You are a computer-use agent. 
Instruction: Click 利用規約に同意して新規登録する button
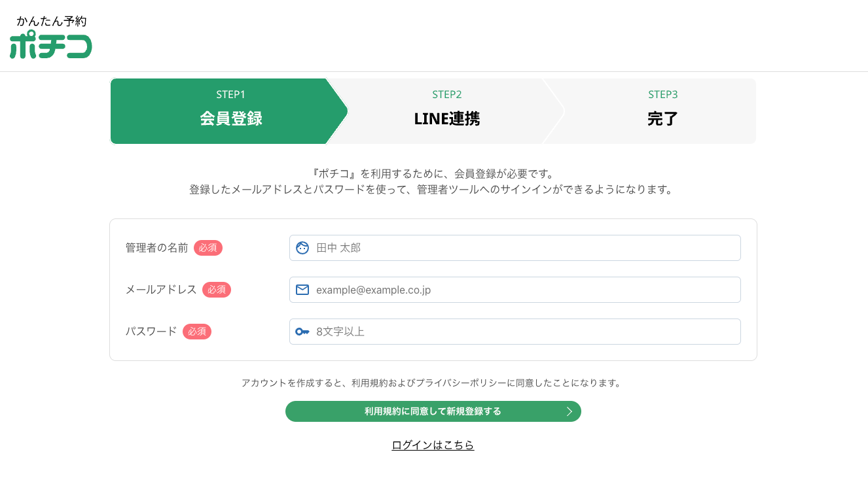[x=433, y=411]
